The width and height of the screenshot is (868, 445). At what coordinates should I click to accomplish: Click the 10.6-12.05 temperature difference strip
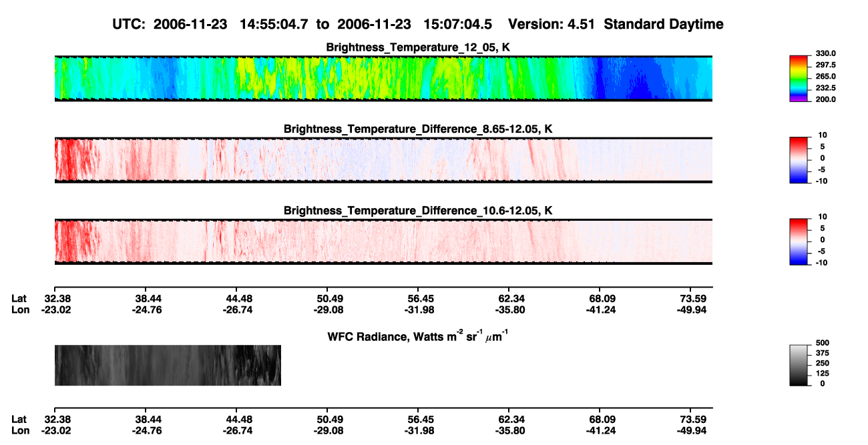pos(383,242)
